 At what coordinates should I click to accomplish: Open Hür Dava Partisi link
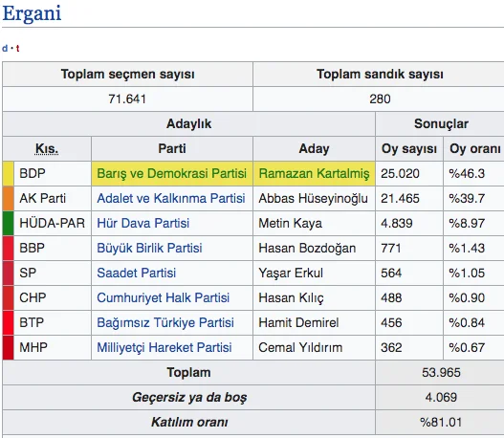143,223
